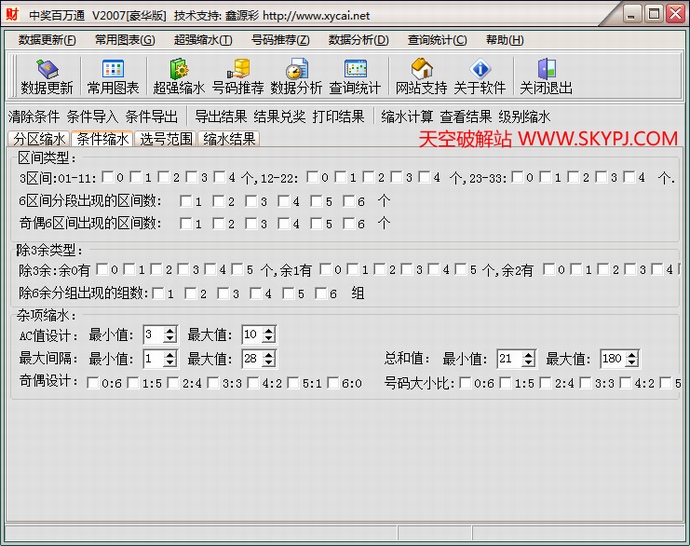Open the 数据分析(D) menu

pos(358,40)
